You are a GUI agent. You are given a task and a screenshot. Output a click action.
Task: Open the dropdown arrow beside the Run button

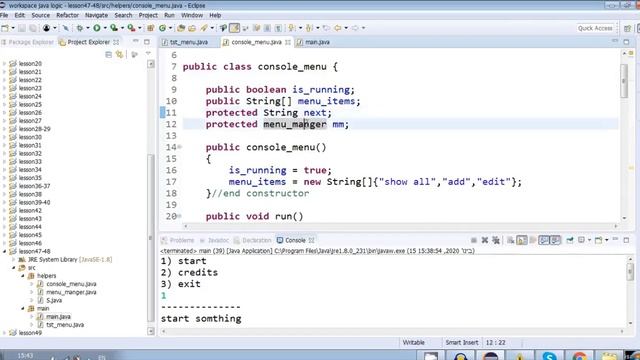105,28
